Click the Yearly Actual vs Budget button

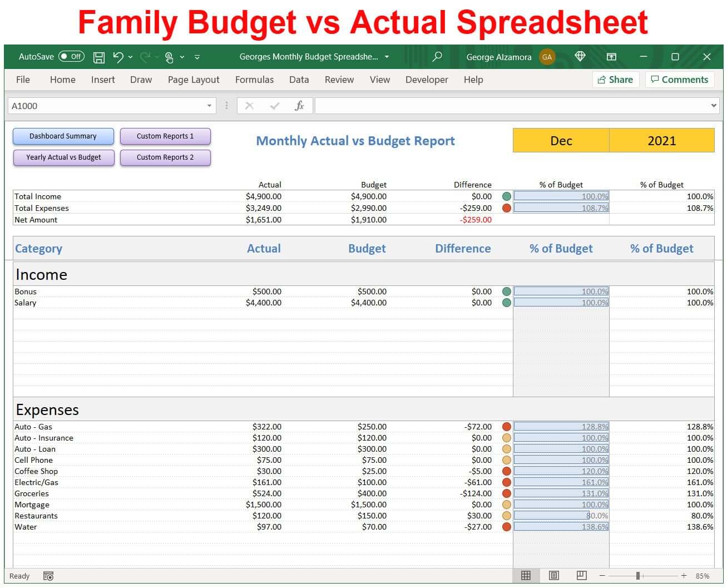pyautogui.click(x=63, y=157)
